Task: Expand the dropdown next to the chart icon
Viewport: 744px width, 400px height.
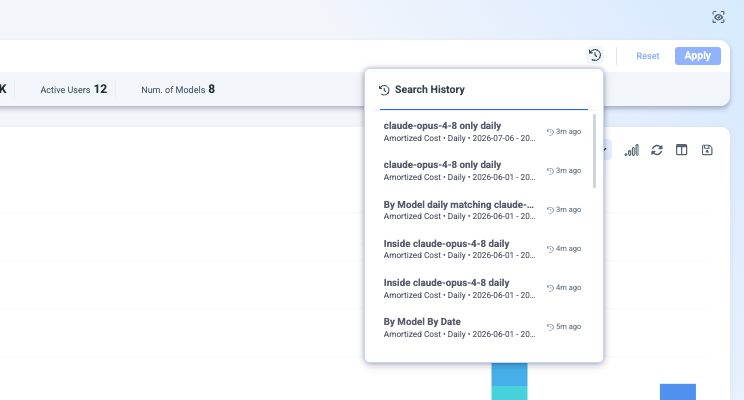Action: tap(605, 150)
